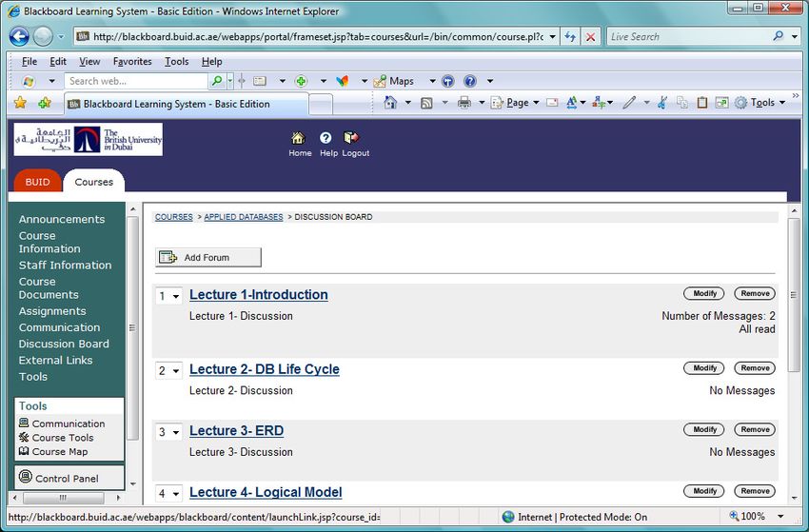This screenshot has width=809, height=532.
Task: Open External Links in course menu
Action: point(56,360)
